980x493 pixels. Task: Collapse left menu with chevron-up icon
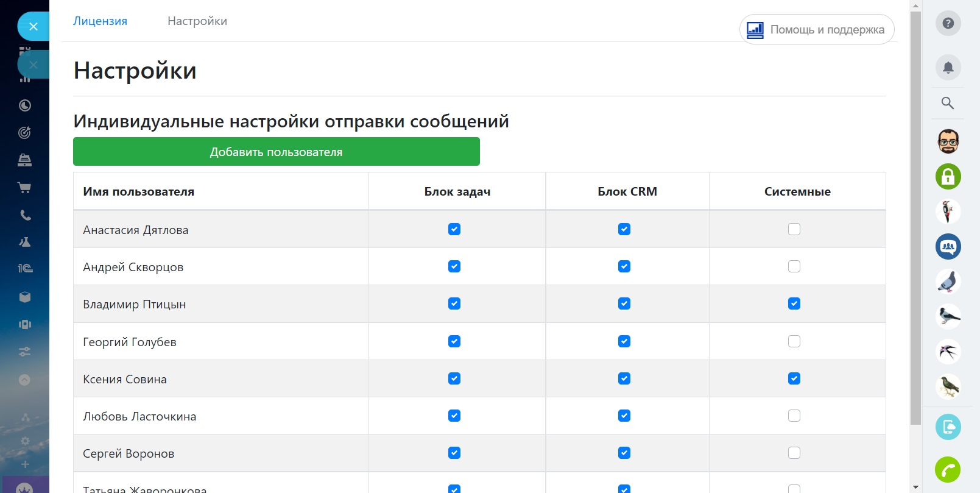[24, 380]
